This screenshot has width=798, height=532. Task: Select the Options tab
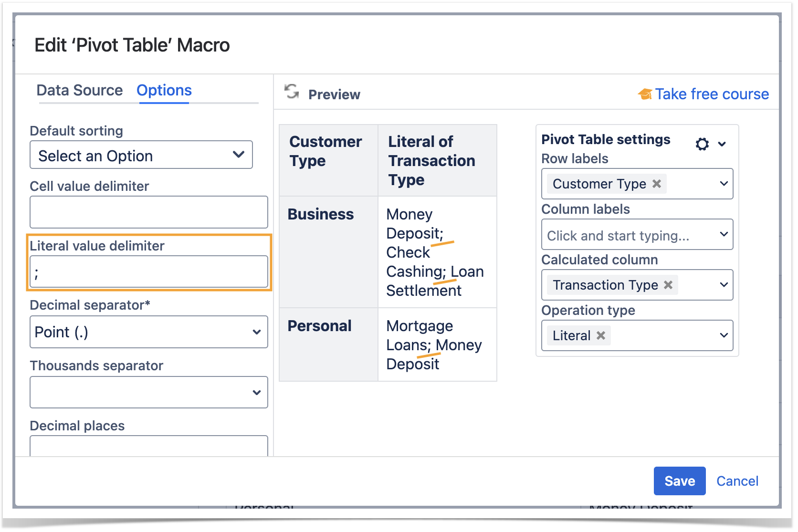coord(164,90)
